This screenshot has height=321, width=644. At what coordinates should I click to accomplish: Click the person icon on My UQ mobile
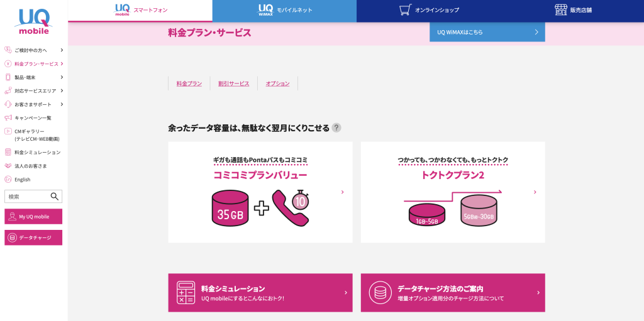point(13,216)
